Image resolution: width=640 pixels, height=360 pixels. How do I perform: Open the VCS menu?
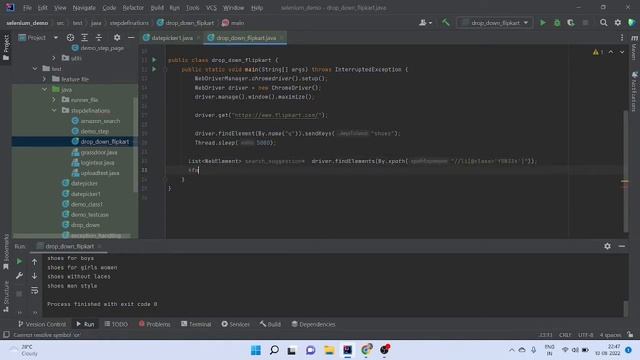click(x=211, y=8)
